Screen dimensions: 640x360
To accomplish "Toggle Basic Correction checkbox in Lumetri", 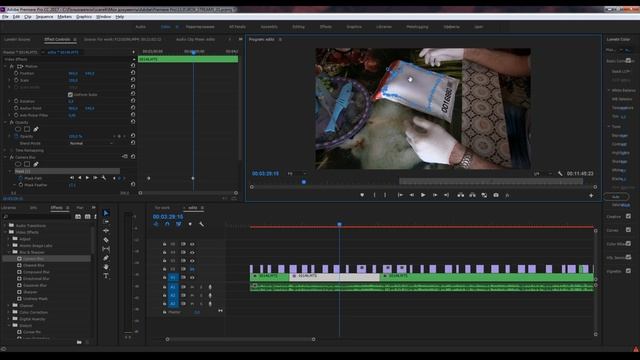I will point(628,60).
